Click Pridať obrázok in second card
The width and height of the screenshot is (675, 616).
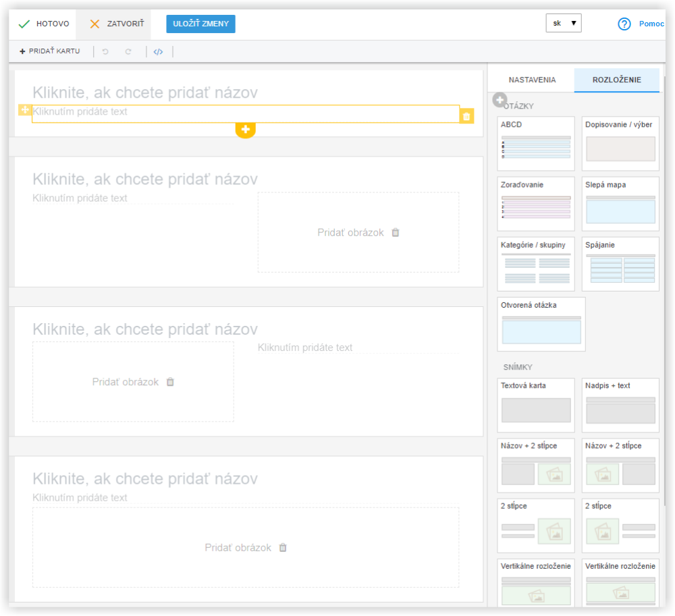pos(350,233)
